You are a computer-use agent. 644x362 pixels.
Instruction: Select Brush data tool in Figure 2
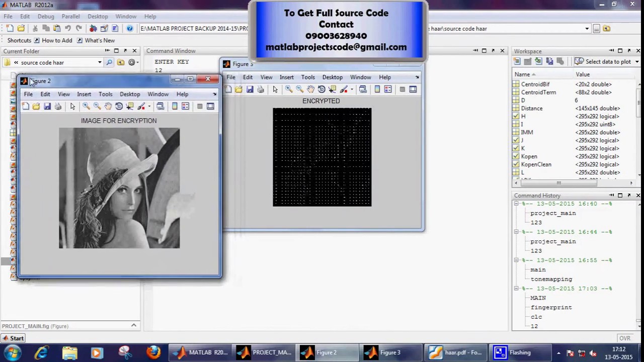coord(141,106)
